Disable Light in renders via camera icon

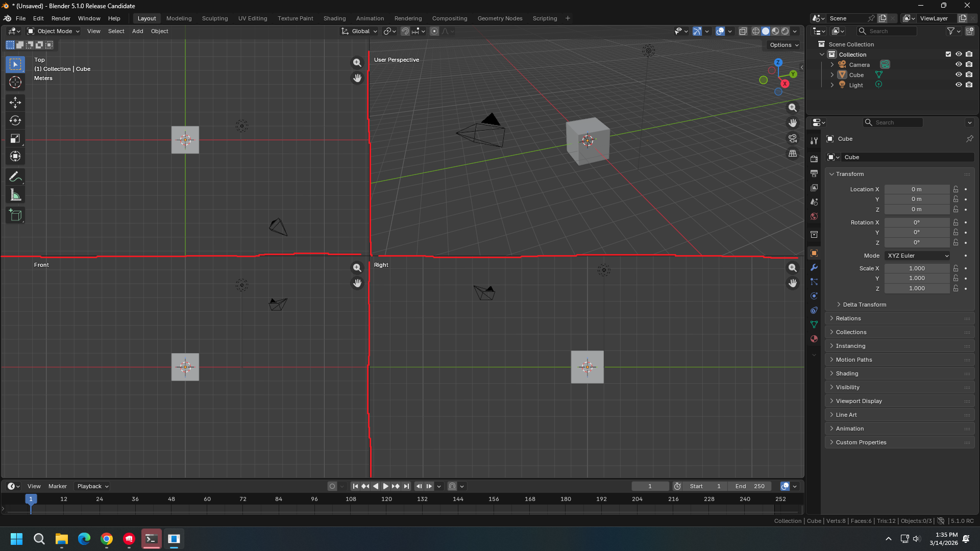tap(969, 85)
